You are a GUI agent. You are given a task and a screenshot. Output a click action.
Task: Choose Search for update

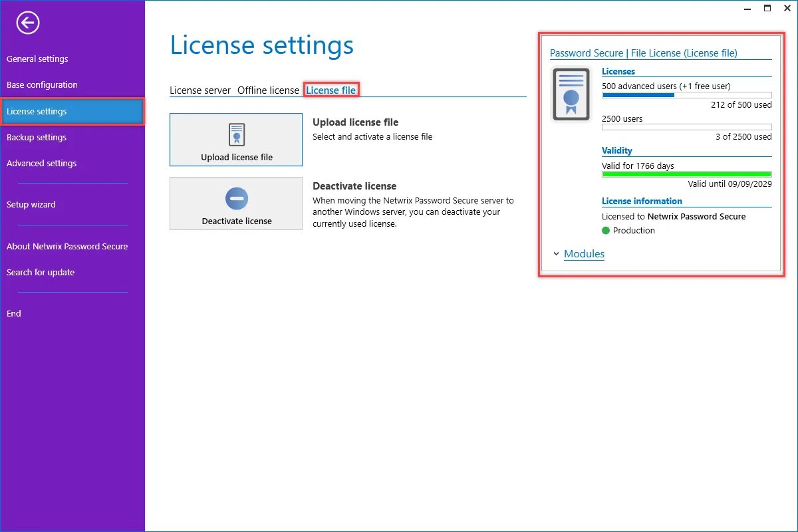[x=41, y=273]
